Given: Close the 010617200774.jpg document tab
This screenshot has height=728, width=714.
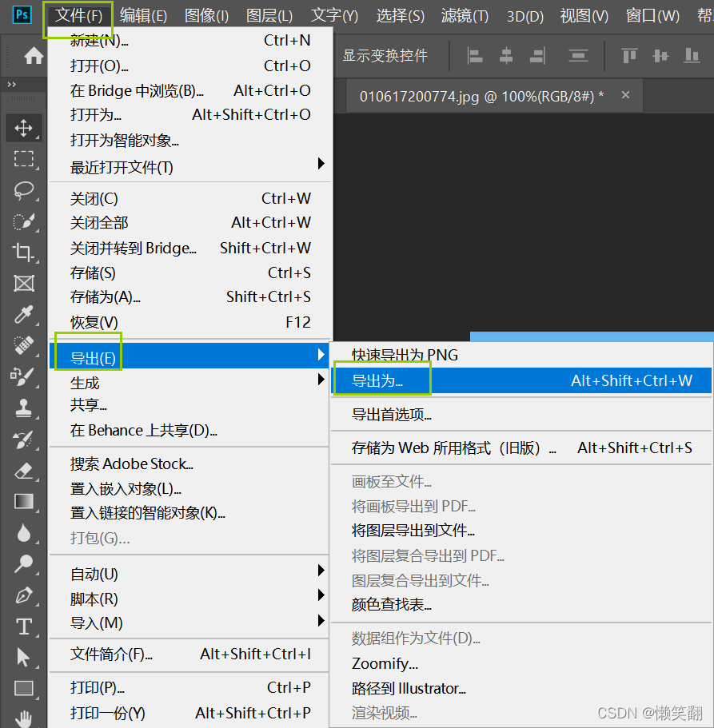Looking at the screenshot, I should [626, 95].
